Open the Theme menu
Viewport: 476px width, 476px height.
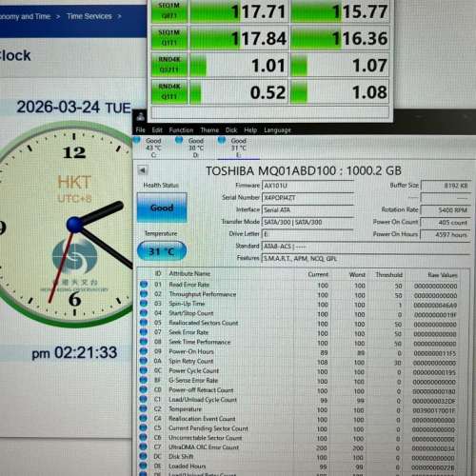click(x=209, y=130)
